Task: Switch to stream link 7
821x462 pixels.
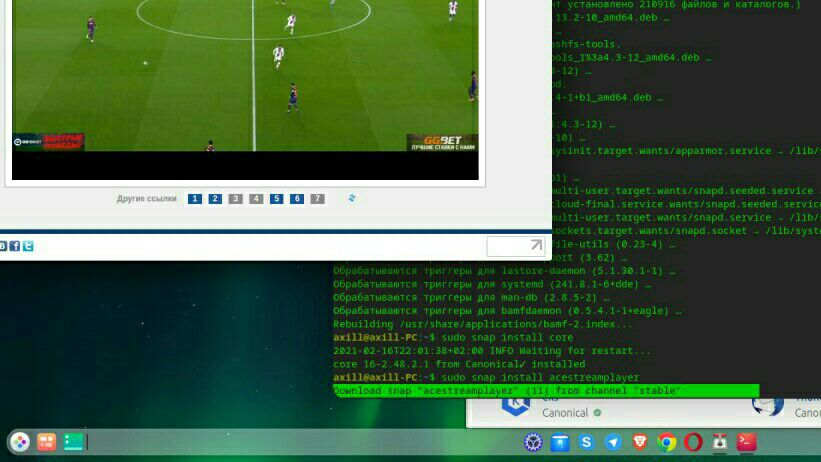Action: tap(317, 199)
